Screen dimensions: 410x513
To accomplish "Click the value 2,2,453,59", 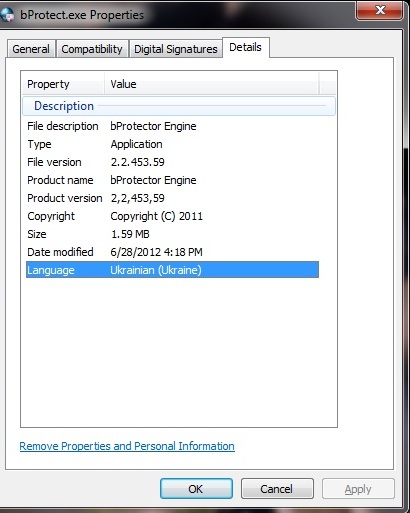I will tap(137, 198).
